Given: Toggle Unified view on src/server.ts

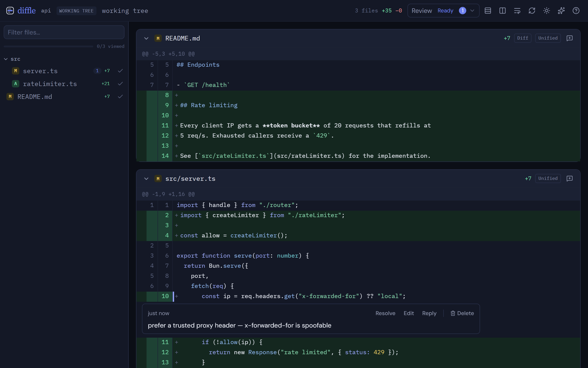Looking at the screenshot, I should (x=548, y=178).
